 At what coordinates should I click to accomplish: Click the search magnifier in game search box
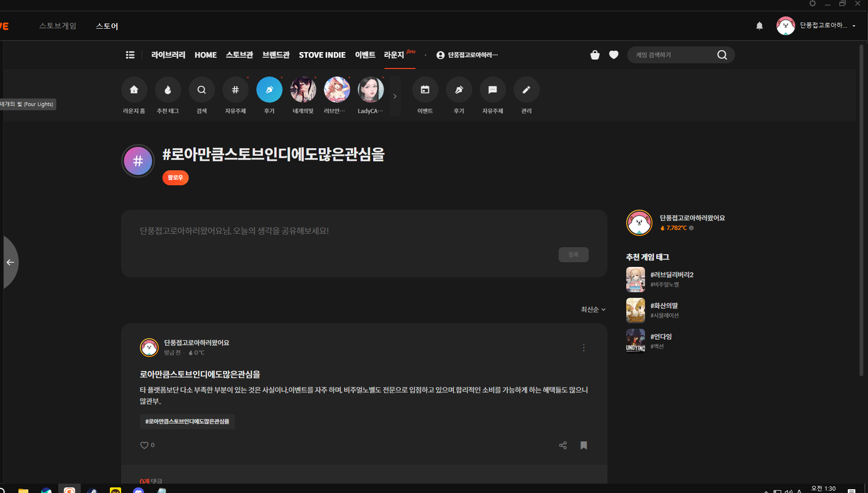722,55
